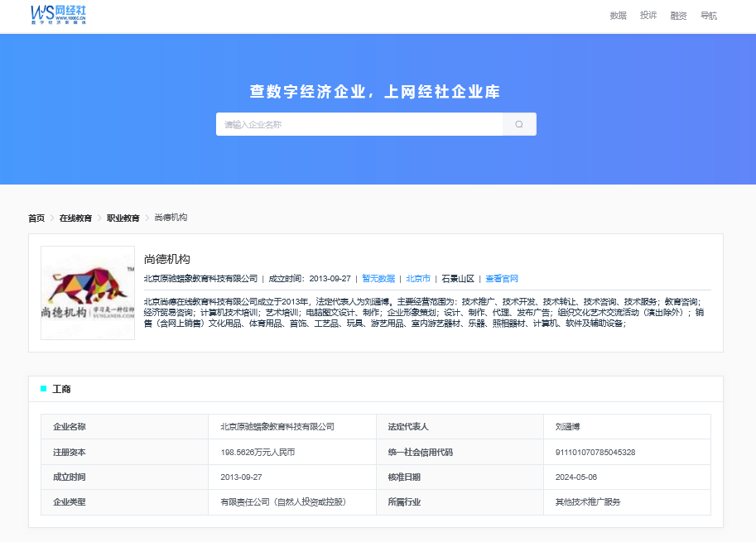The image size is (756, 542).
Task: Click the 核准日期 label cell
Action: [x=460, y=477]
